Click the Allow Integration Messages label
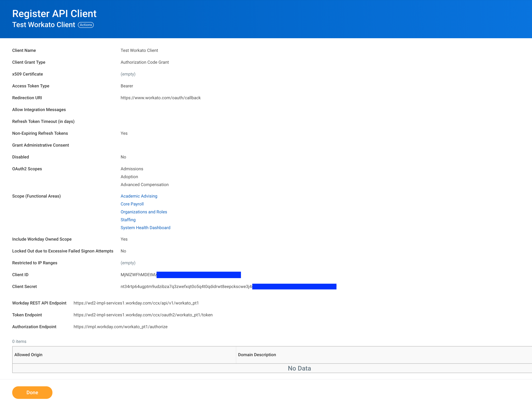Screen dimensions: 532x403 pyautogui.click(x=39, y=110)
